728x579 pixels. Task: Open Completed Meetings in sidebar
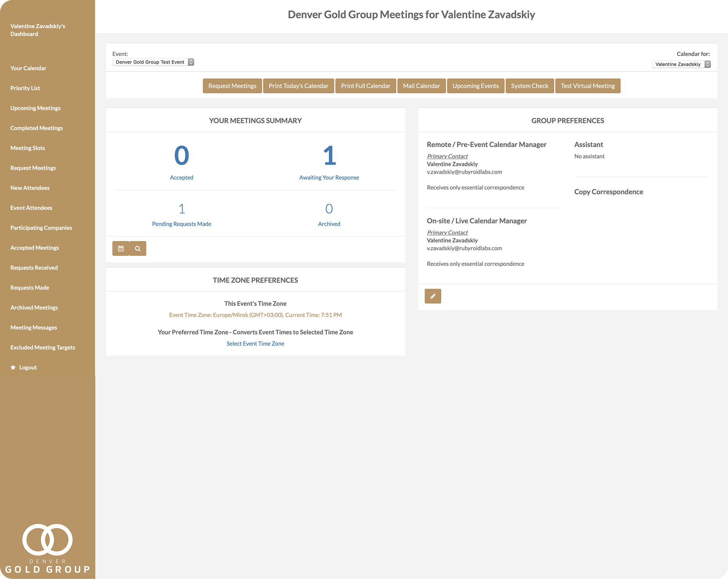(x=36, y=128)
